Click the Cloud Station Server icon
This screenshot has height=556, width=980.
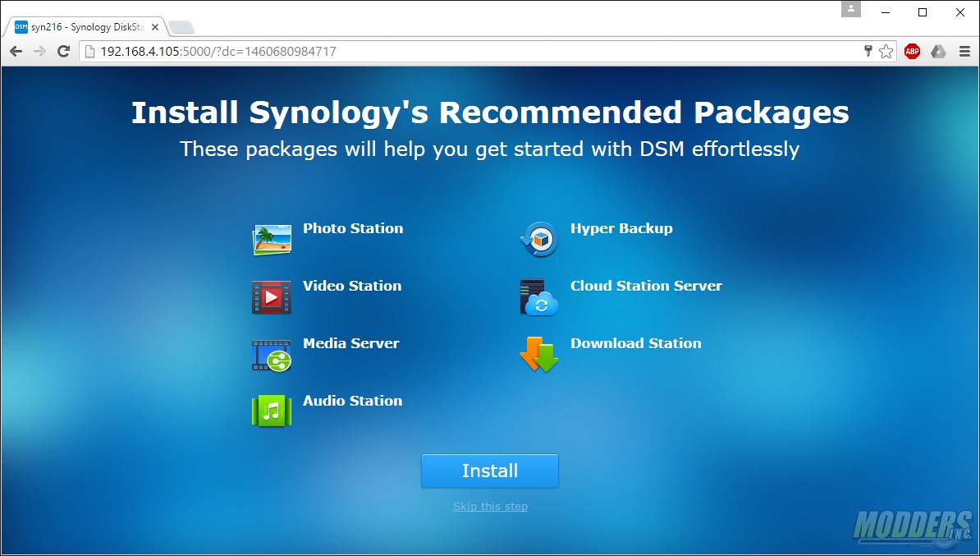tap(538, 297)
